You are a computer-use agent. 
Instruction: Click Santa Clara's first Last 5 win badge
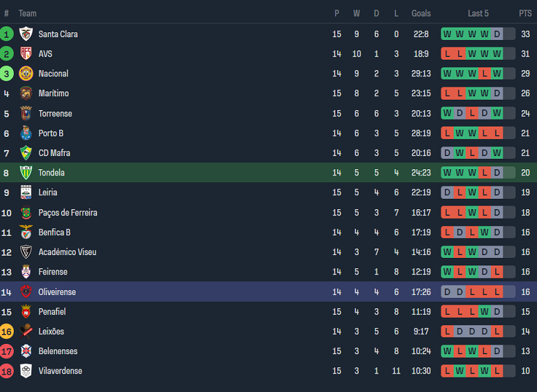pyautogui.click(x=447, y=34)
